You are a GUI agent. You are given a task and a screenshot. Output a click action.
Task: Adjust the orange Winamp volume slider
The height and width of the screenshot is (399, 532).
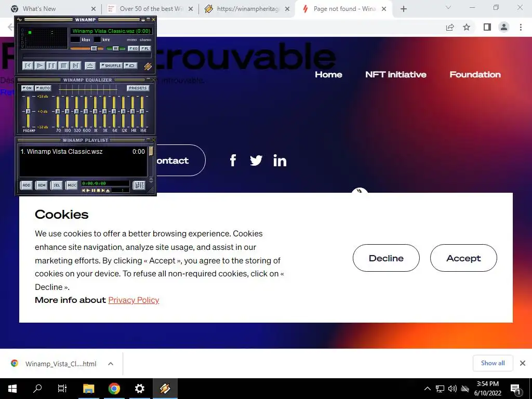click(94, 48)
